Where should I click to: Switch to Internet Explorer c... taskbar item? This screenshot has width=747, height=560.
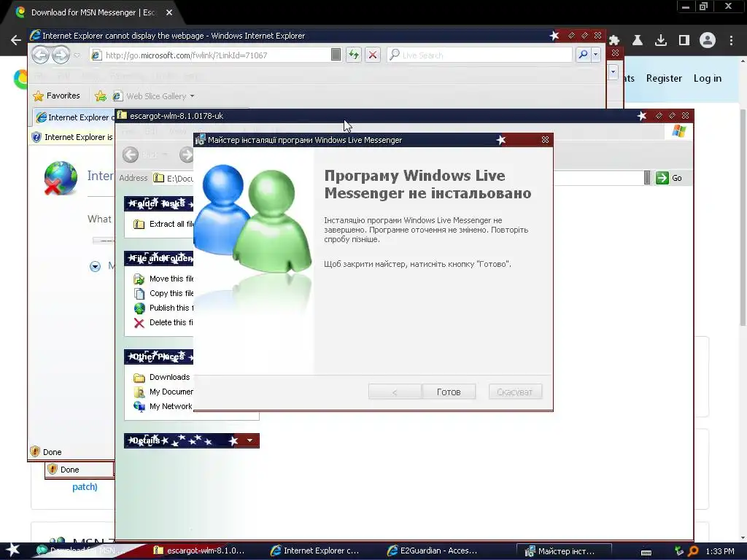[x=315, y=551]
